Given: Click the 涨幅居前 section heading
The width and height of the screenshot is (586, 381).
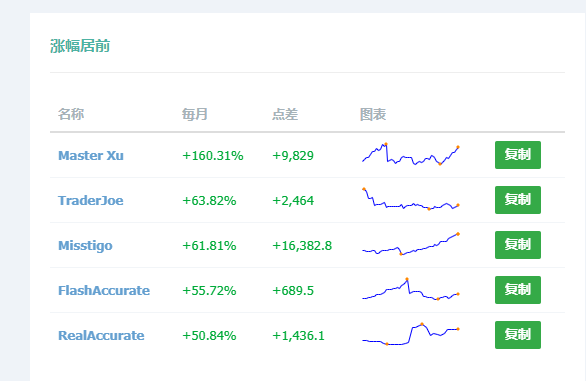Looking at the screenshot, I should [x=80, y=46].
